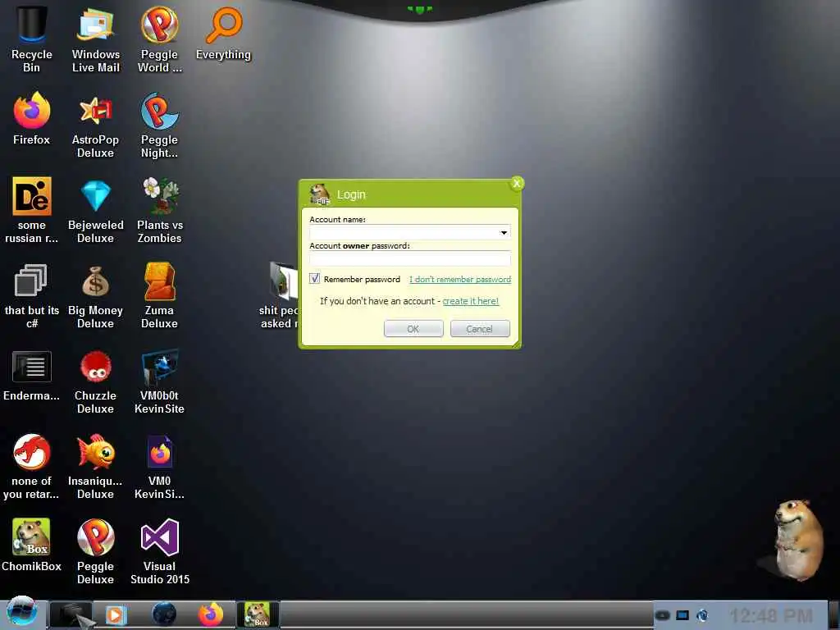Select VM0b0t KevinSite desktop icon
This screenshot has height=630, width=840.
pyautogui.click(x=160, y=381)
